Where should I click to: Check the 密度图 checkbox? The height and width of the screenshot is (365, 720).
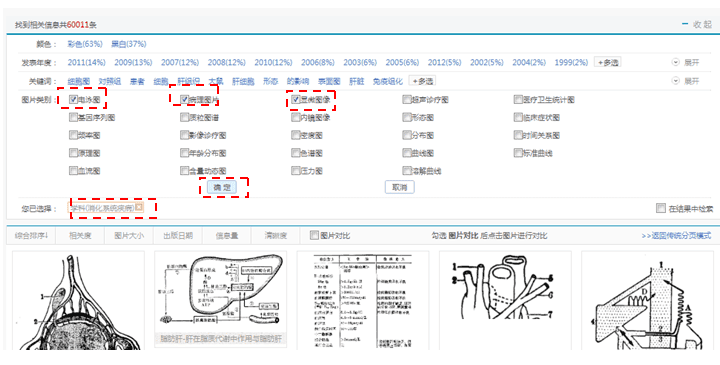pos(296,135)
